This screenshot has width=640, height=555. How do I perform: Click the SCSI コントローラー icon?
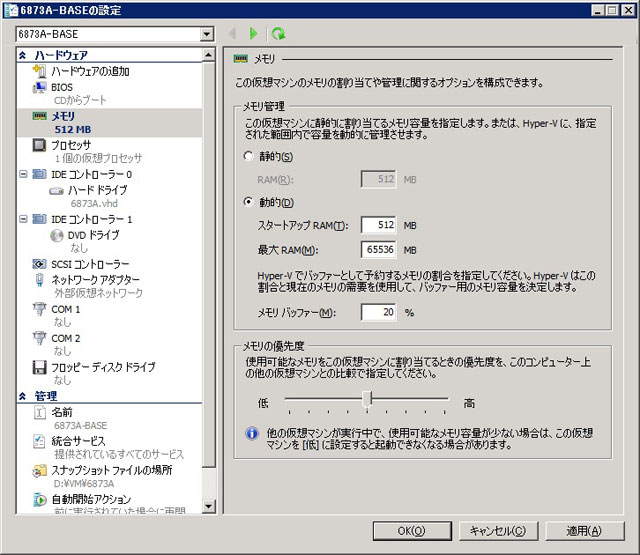(39, 264)
